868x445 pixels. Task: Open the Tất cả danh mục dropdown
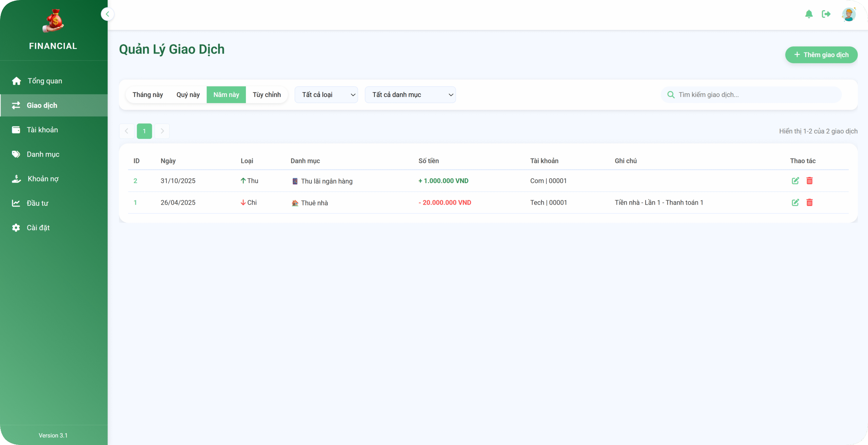(x=410, y=95)
